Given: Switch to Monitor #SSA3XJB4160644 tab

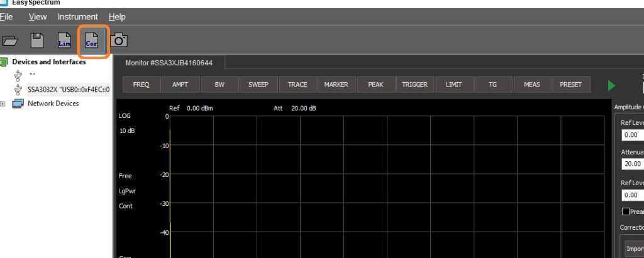Looking at the screenshot, I should tap(169, 63).
